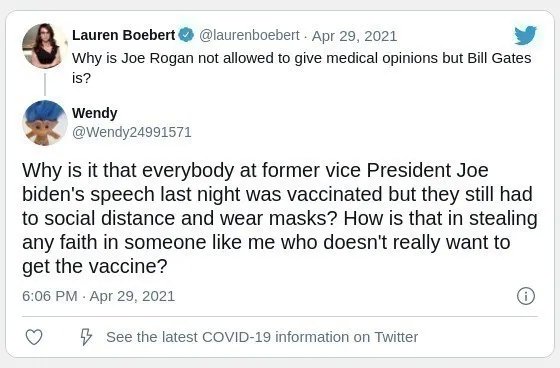Open the Apr 29, 2021 date beside @laurenboebert
Screen dimensions: 560x368
[354, 36]
